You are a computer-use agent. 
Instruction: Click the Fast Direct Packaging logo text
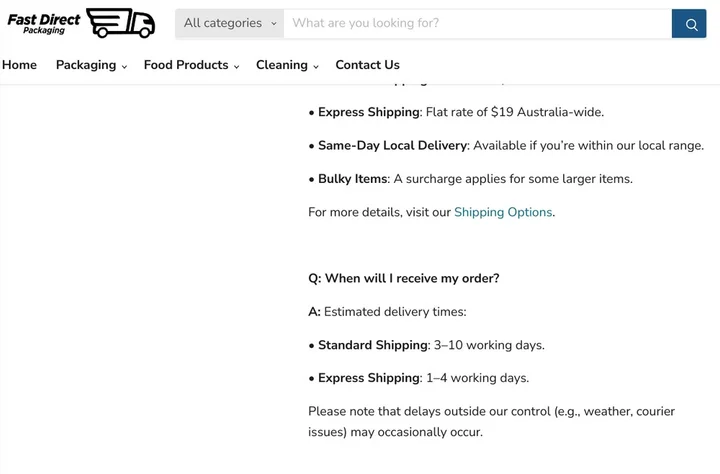click(x=44, y=23)
